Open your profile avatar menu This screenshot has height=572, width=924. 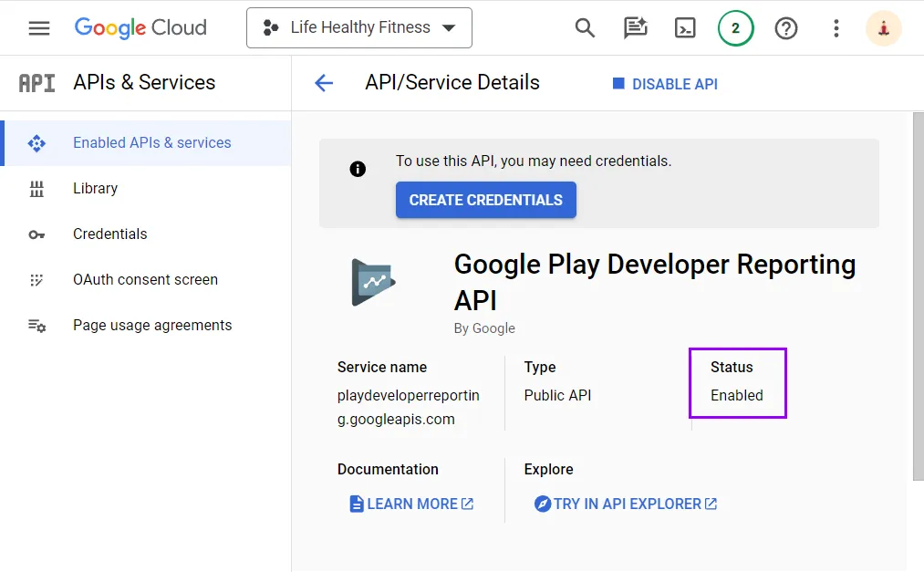coord(883,27)
